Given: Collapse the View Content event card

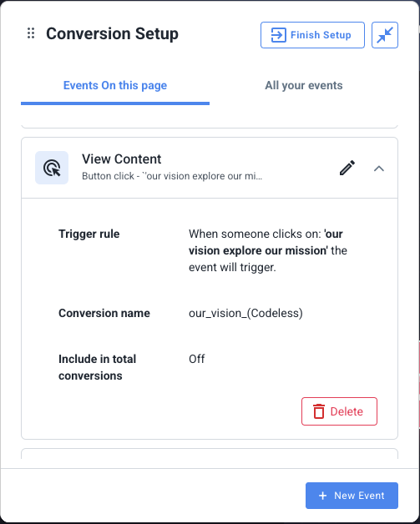Looking at the screenshot, I should click(x=378, y=169).
